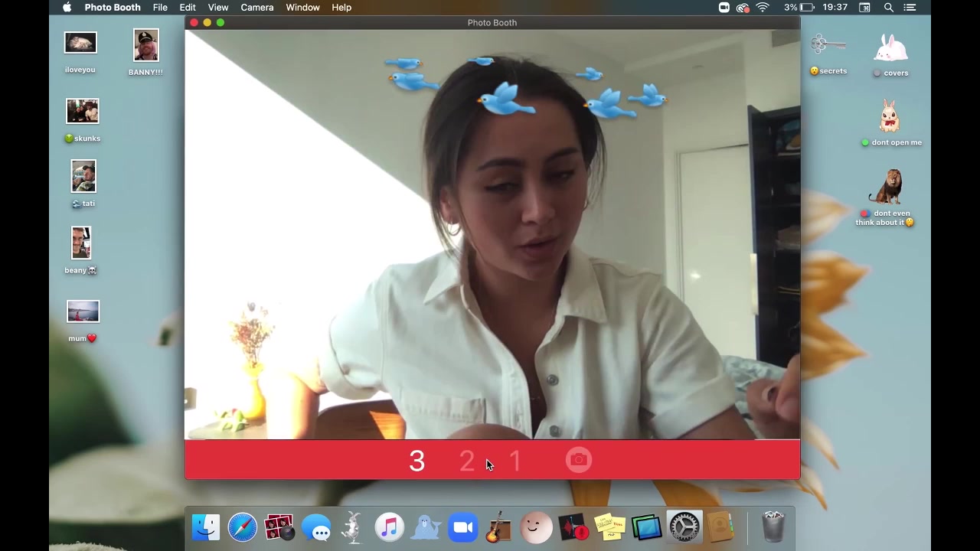
Task: Open Finder from the dock
Action: pos(206,527)
